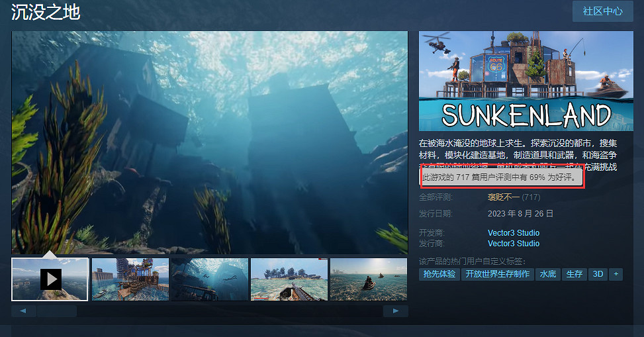Click the right arrow of thumbnail strip
The width and height of the screenshot is (644, 337).
[396, 311]
